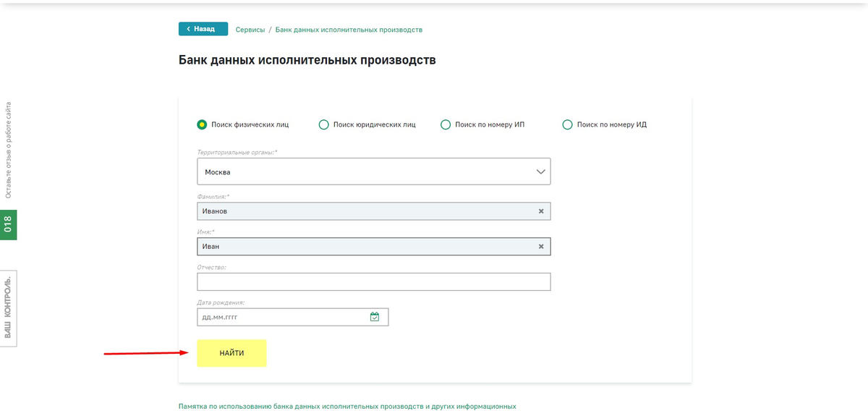Image resolution: width=868 pixels, height=411 pixels.
Task: Open the 018 green side tab
Action: point(9,225)
